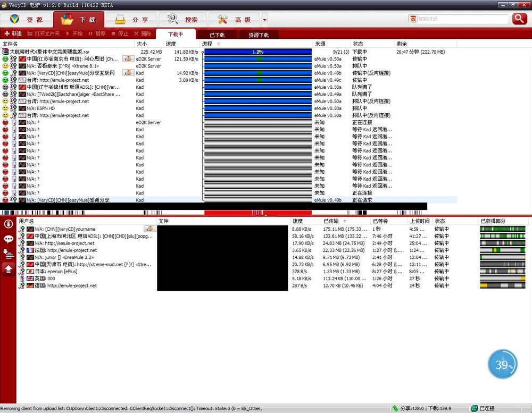This screenshot has width=532, height=413.
Task: Click the VeryCD title bar app icon
Action: [4, 5]
